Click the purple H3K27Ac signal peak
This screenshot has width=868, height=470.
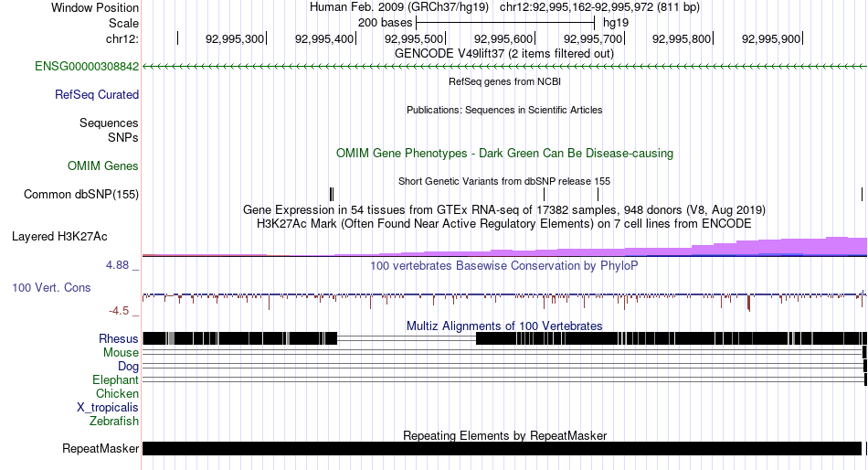pos(836,246)
